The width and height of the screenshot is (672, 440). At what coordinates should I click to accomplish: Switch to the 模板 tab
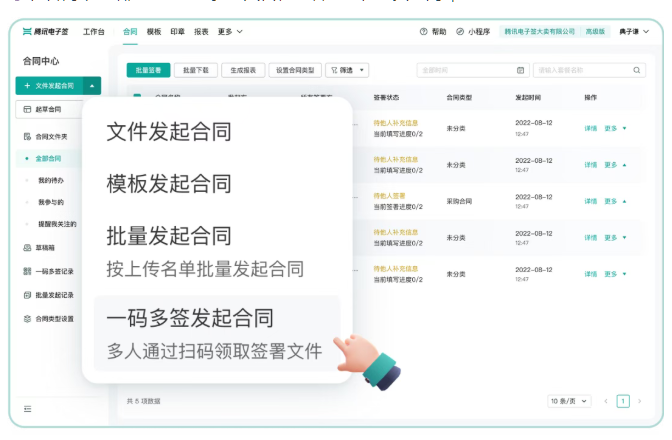(154, 32)
